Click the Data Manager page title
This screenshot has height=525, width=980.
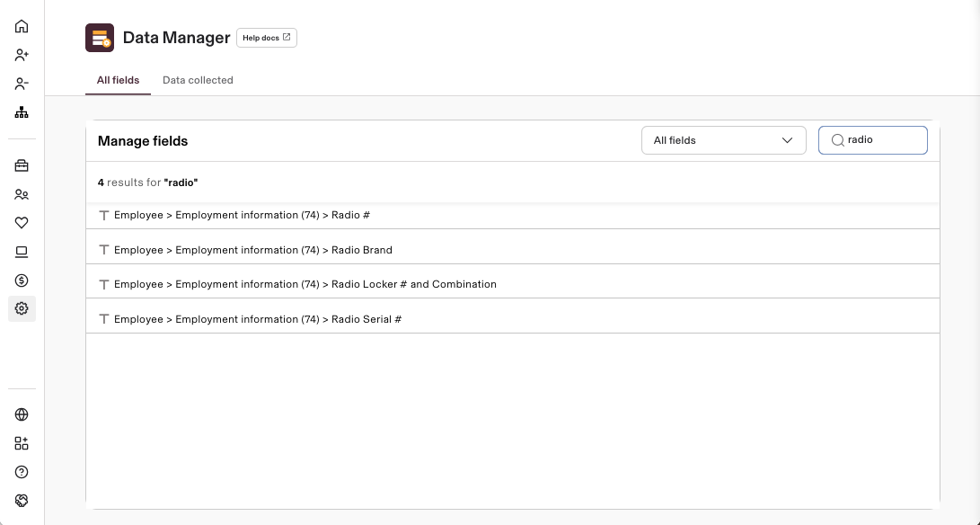(x=176, y=38)
